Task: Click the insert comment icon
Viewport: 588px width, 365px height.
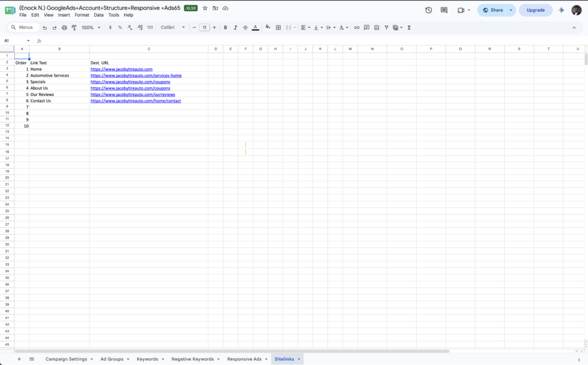Action: (x=367, y=28)
